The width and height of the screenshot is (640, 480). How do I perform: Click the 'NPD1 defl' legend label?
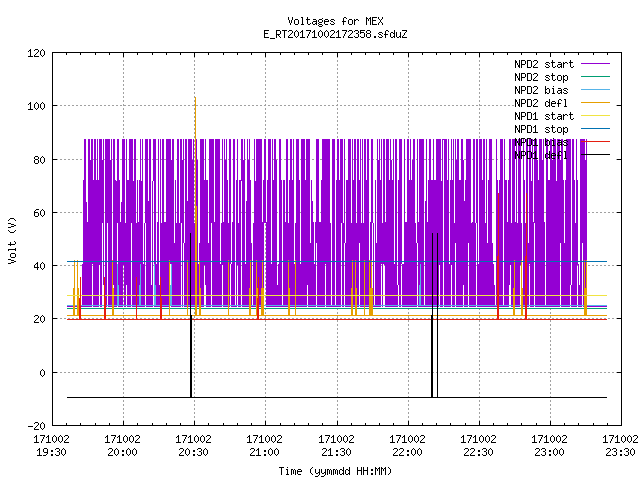pos(541,156)
